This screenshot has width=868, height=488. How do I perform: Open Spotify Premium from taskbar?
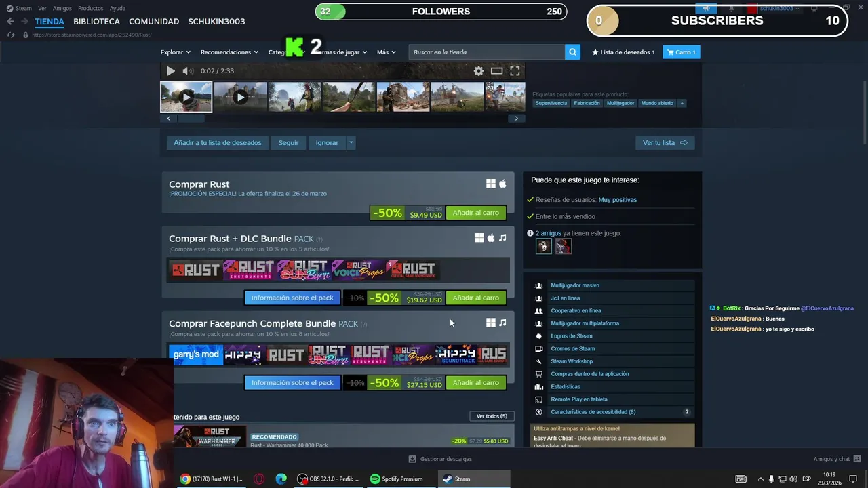(x=397, y=479)
